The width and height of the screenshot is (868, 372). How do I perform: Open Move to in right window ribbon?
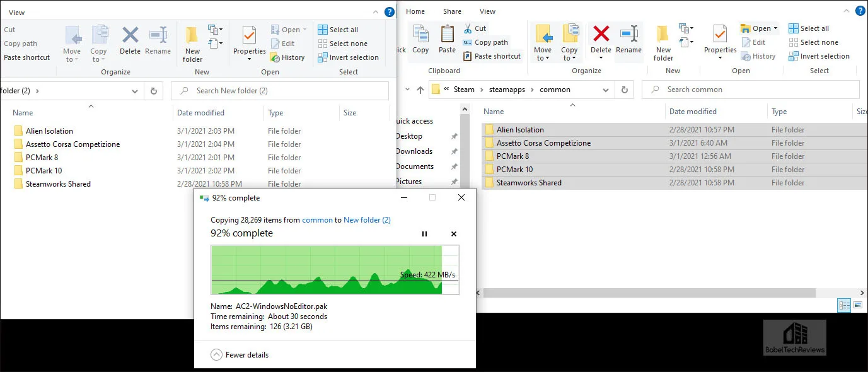[543, 42]
